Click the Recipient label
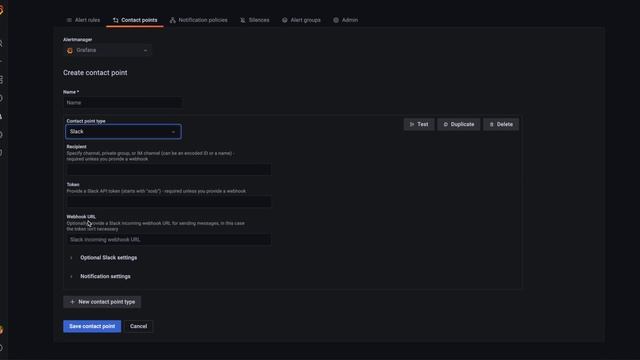This screenshot has height=360, width=640. tap(76, 147)
